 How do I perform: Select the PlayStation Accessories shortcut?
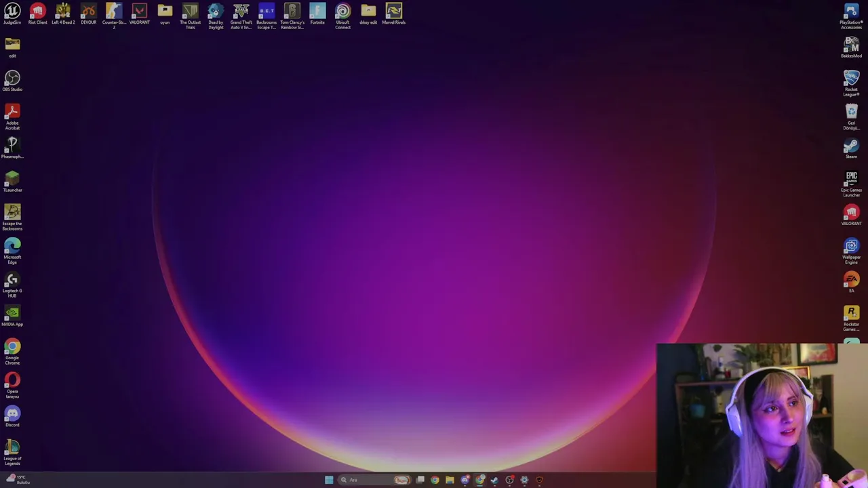click(x=851, y=16)
